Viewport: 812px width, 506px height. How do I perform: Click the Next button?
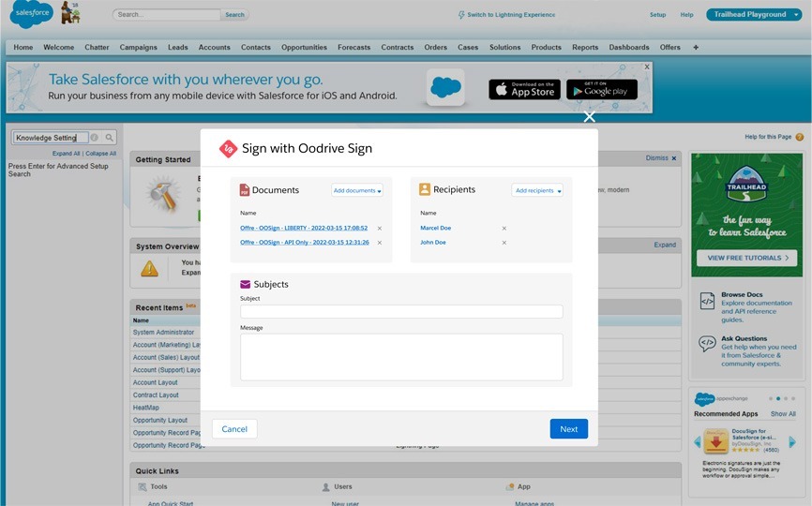568,429
